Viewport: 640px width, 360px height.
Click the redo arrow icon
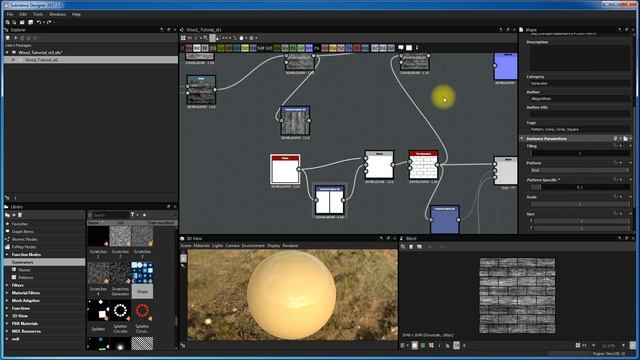click(49, 22)
